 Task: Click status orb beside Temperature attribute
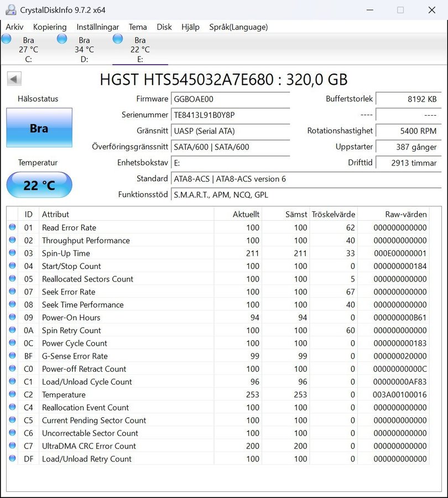coord(12,395)
